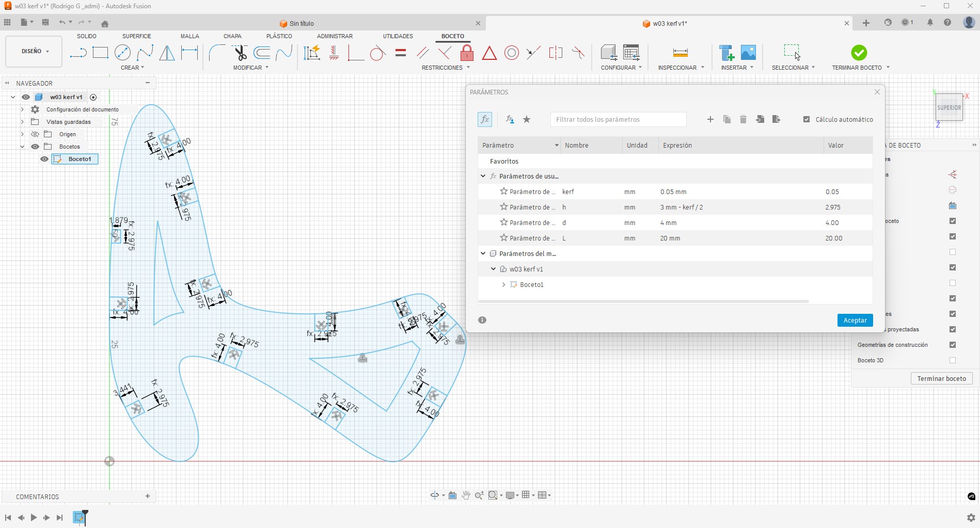
Task: Select the Line sketch tool
Action: pyautogui.click(x=78, y=53)
